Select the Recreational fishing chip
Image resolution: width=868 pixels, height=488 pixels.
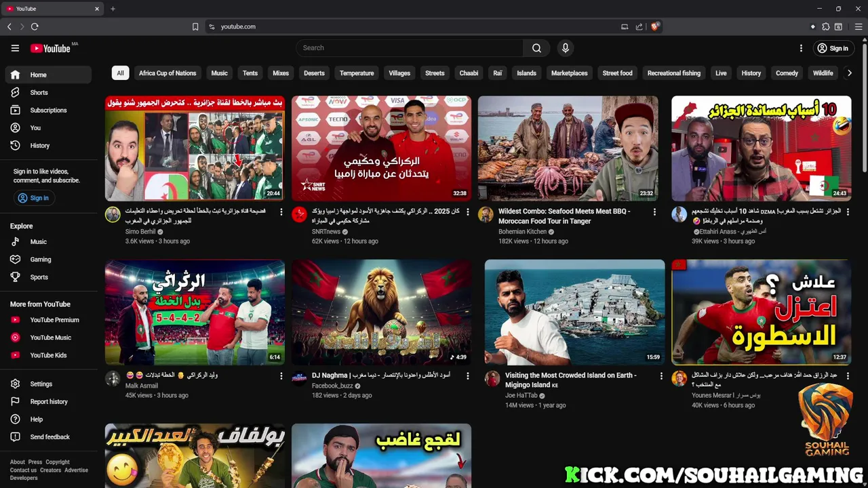point(673,73)
